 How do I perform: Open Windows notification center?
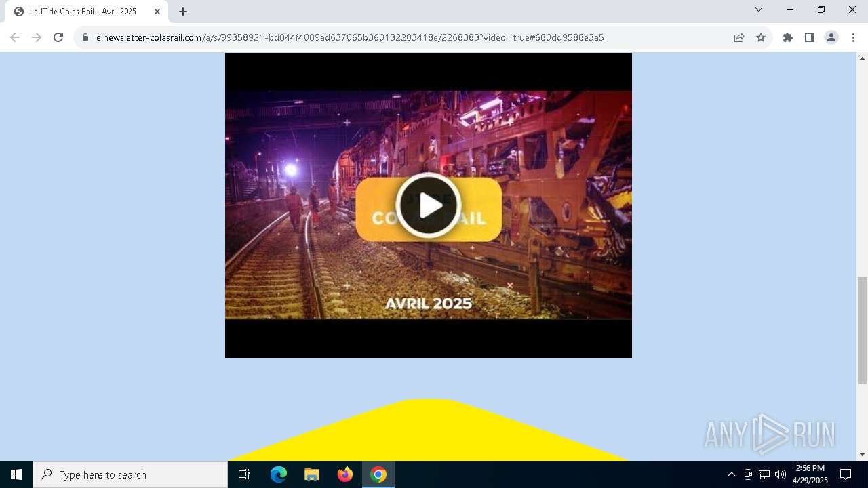[x=846, y=474]
